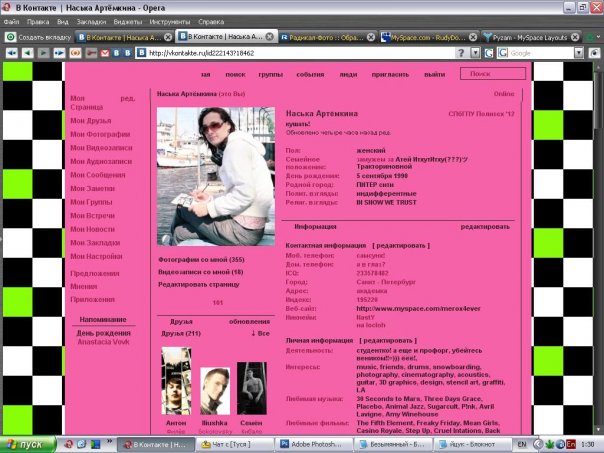The width and height of the screenshot is (604, 453).
Task: Open the red mail envelope icon
Action: coord(105,53)
